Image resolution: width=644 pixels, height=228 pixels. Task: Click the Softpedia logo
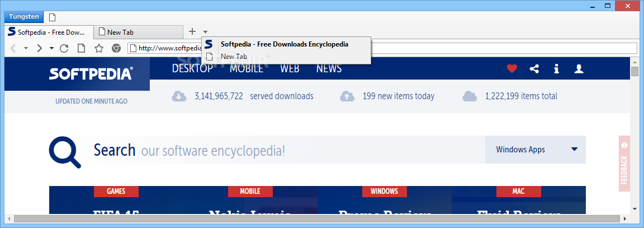(x=91, y=74)
